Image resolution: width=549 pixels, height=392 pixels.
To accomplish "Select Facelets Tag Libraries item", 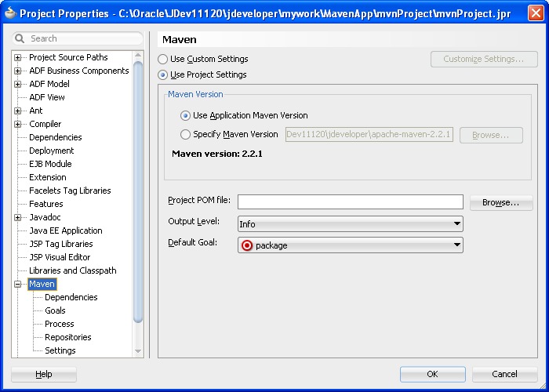I will click(x=70, y=191).
